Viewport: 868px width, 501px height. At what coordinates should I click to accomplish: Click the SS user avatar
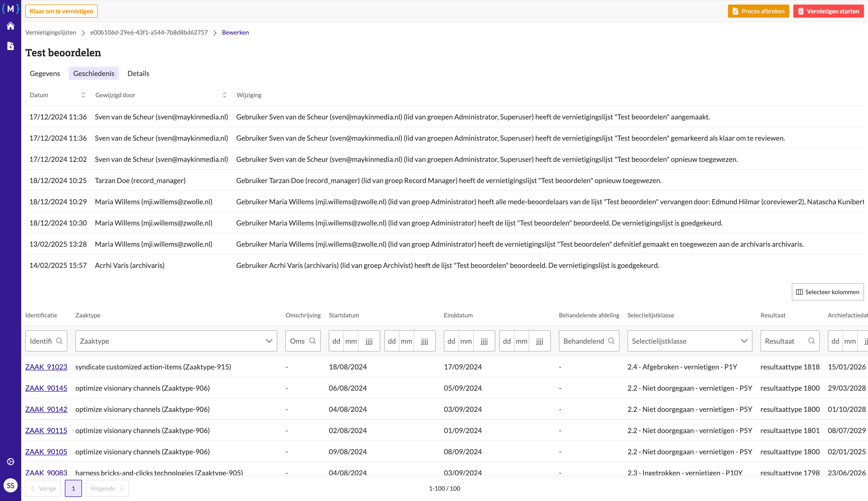tap(10, 485)
